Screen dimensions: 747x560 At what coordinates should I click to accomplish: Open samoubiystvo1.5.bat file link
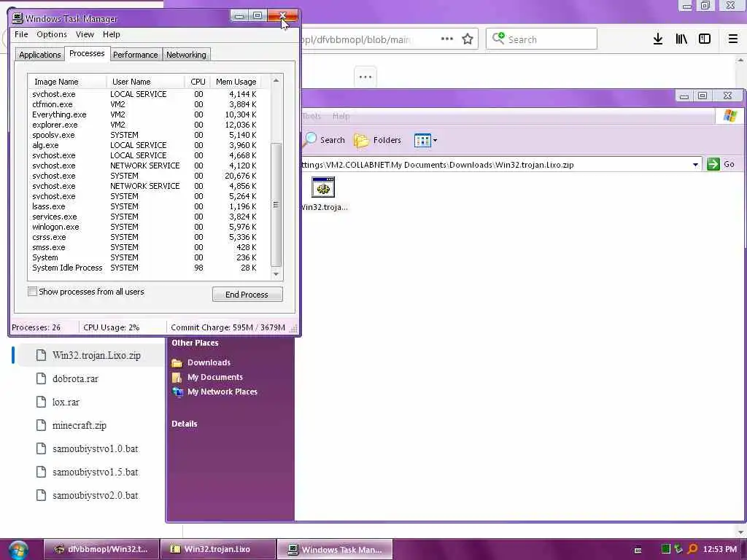pyautogui.click(x=96, y=472)
